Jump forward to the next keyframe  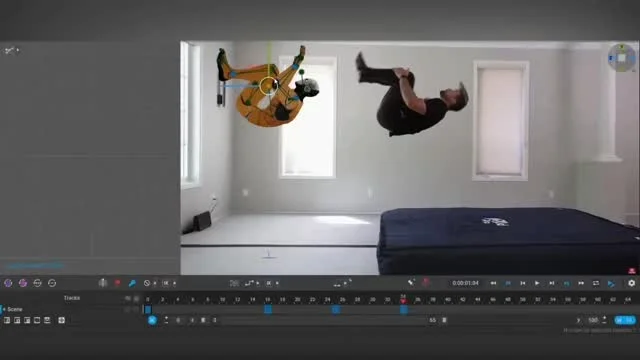(x=567, y=283)
